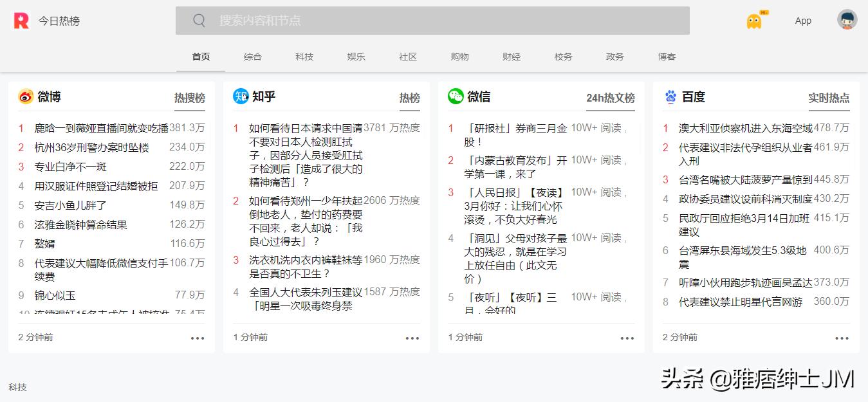Open more options for the 百度 card
Screen dimensions: 868x402
[x=842, y=337]
